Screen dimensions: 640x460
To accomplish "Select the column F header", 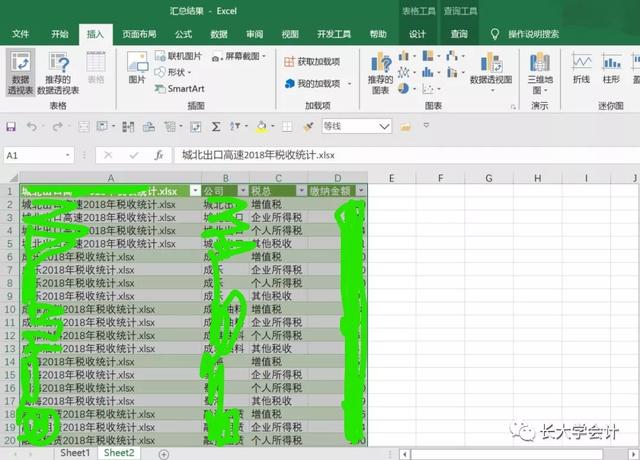I will coord(440,178).
